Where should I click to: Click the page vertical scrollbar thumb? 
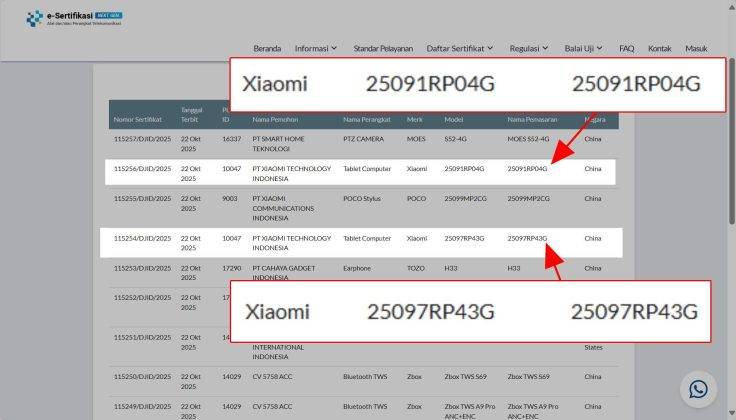coord(732,141)
